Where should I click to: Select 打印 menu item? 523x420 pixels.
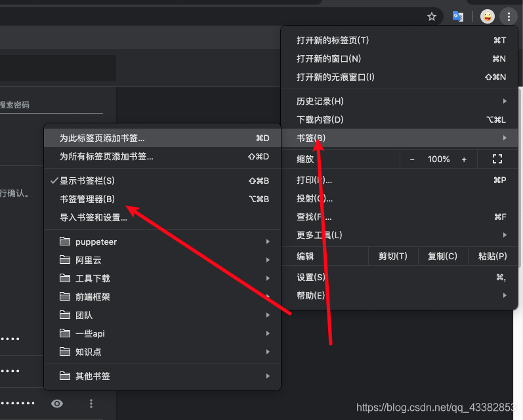point(400,180)
